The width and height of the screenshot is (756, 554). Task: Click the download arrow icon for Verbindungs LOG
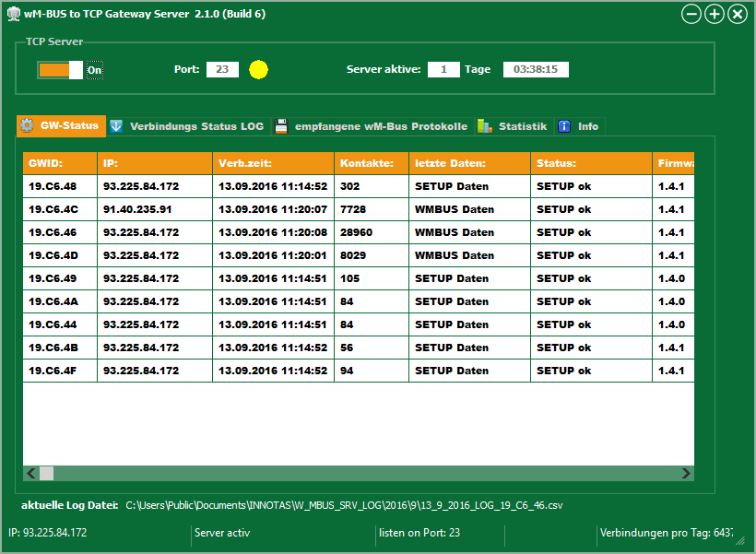(116, 126)
